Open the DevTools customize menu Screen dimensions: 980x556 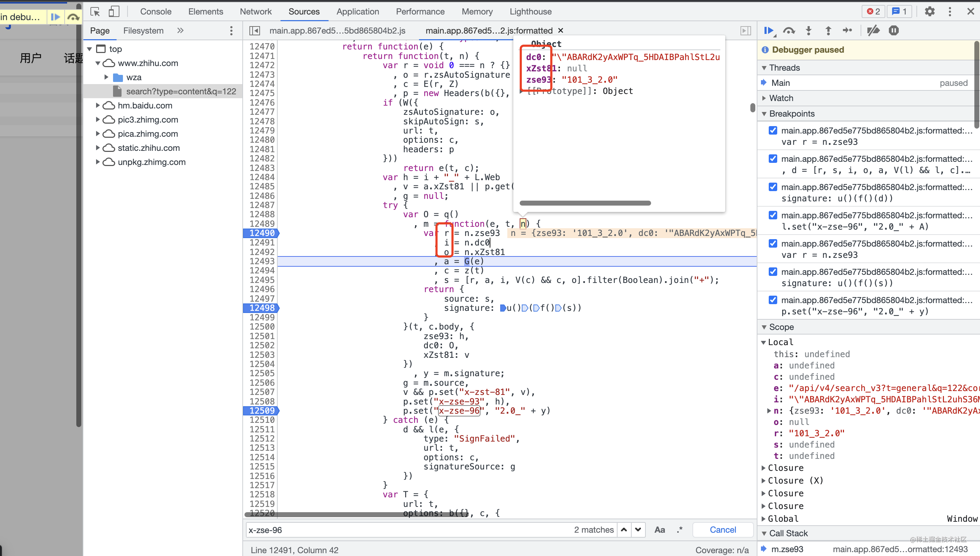coord(950,11)
